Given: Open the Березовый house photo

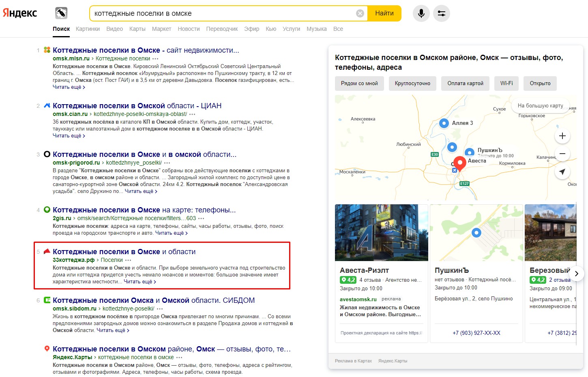Looking at the screenshot, I should point(551,233).
